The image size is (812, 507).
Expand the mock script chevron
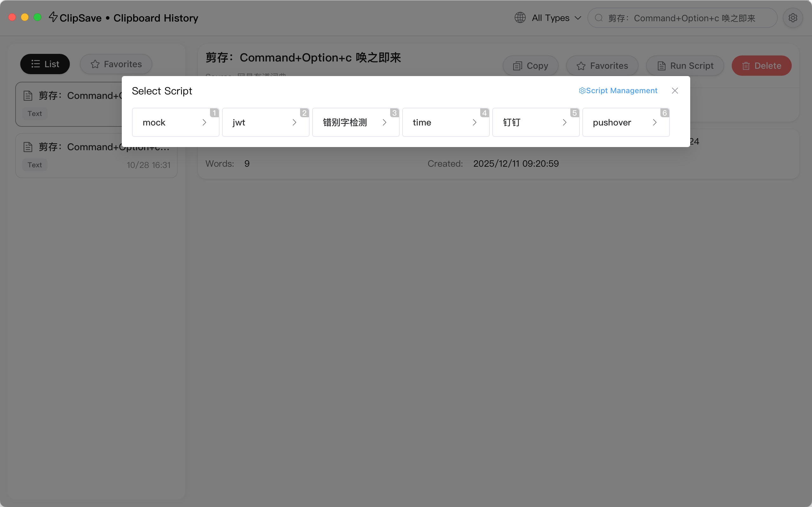(x=204, y=122)
